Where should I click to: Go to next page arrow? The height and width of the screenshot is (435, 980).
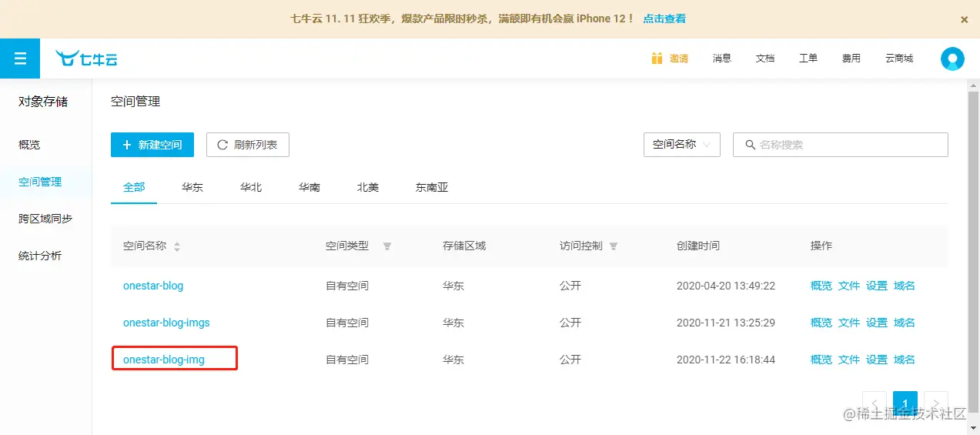coord(936,403)
